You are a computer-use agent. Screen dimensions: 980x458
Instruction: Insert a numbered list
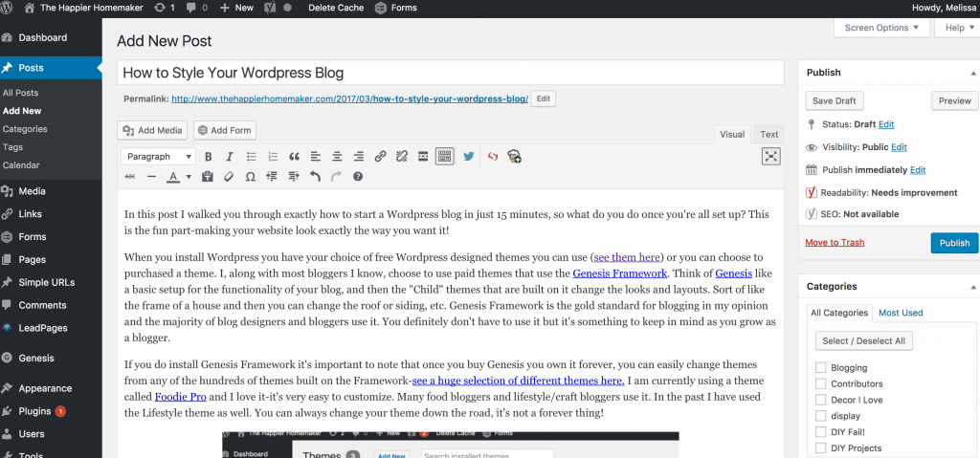pyautogui.click(x=273, y=157)
